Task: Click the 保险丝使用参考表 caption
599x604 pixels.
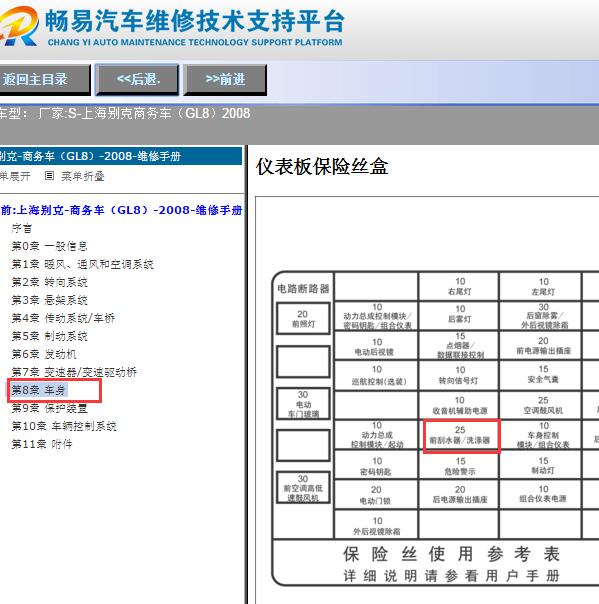Action: coord(451,554)
